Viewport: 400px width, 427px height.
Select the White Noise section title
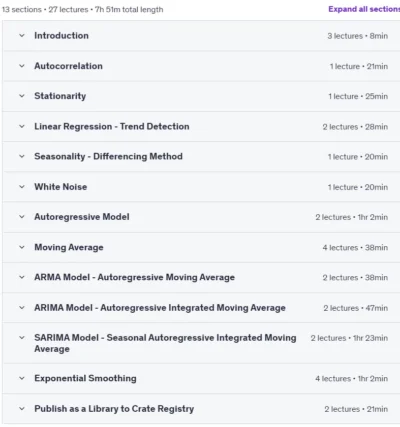coord(61,187)
